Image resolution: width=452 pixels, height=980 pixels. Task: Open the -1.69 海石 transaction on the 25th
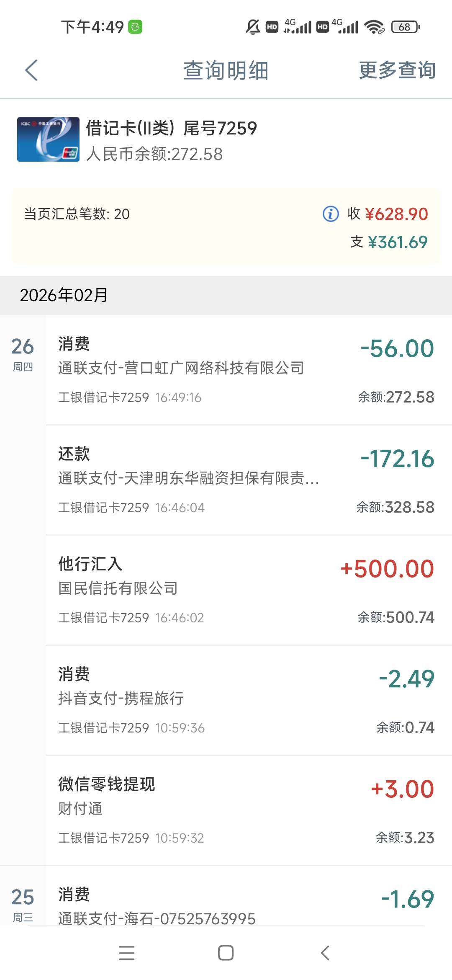click(x=246, y=905)
